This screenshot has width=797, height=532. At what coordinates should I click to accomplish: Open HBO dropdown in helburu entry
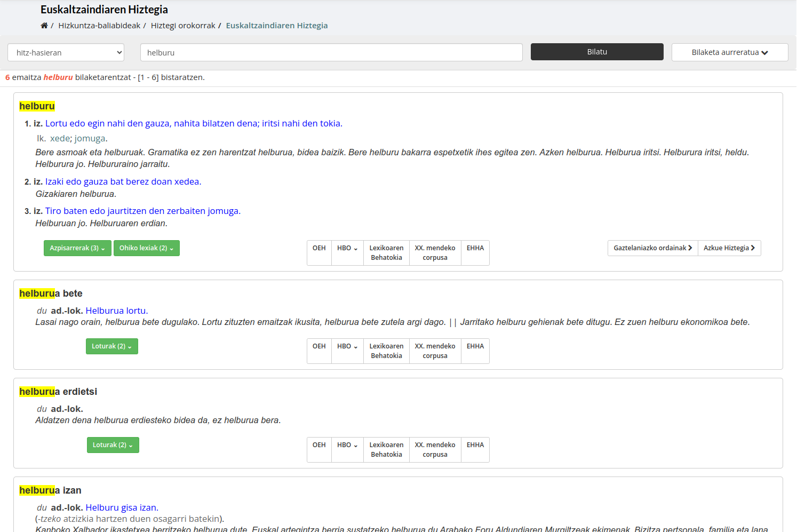[347, 248]
